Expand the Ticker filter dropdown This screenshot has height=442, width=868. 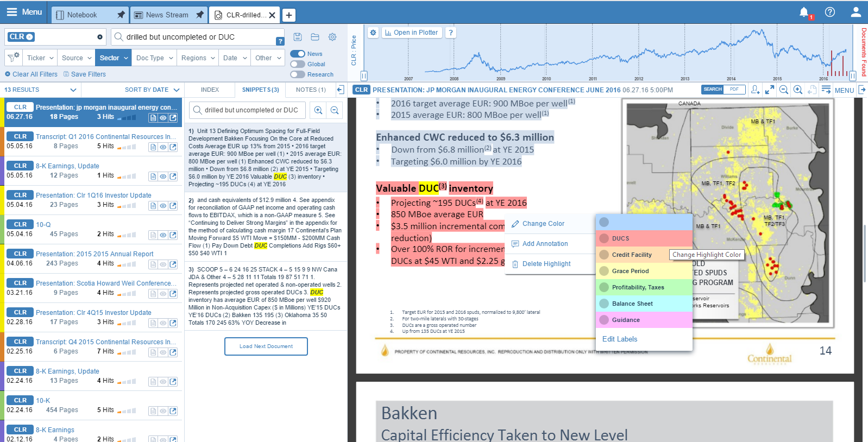pos(41,58)
